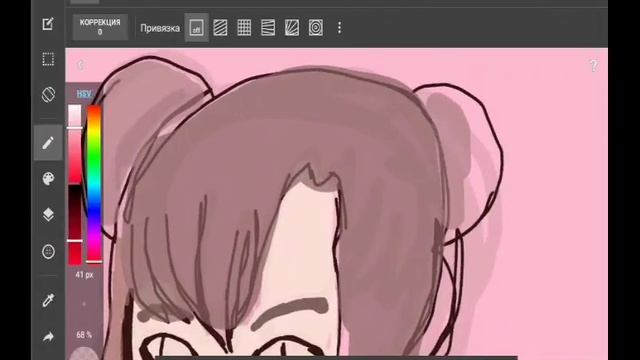Tap the faint icon at canvas top-left
This screenshot has width=640, height=360.
[x=81, y=64]
